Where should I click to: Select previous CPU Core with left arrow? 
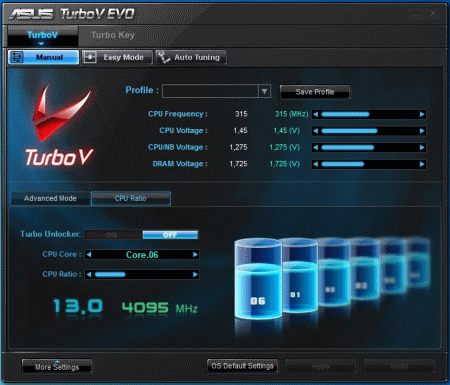[89, 255]
